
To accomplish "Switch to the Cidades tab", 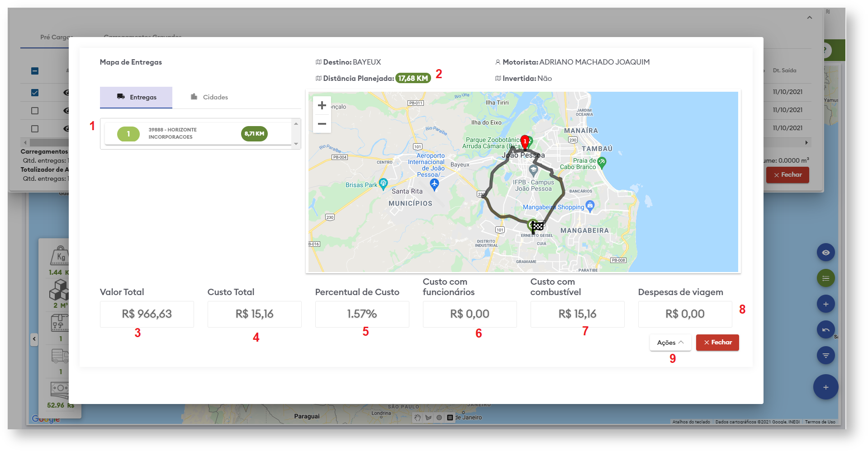I will (209, 97).
